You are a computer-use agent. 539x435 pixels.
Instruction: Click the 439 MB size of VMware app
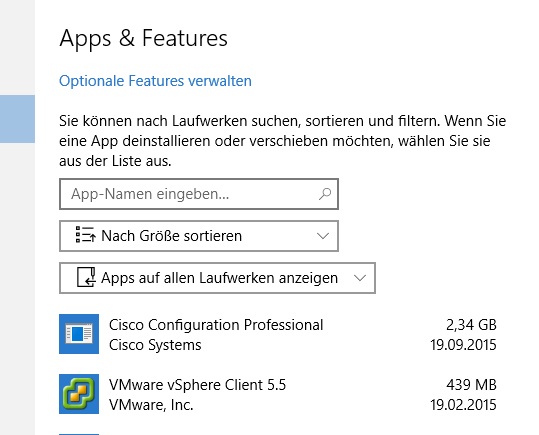pyautogui.click(x=471, y=385)
